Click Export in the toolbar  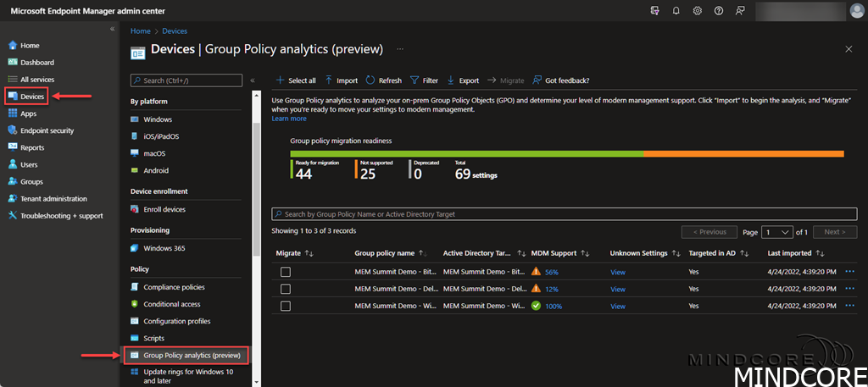pos(463,80)
